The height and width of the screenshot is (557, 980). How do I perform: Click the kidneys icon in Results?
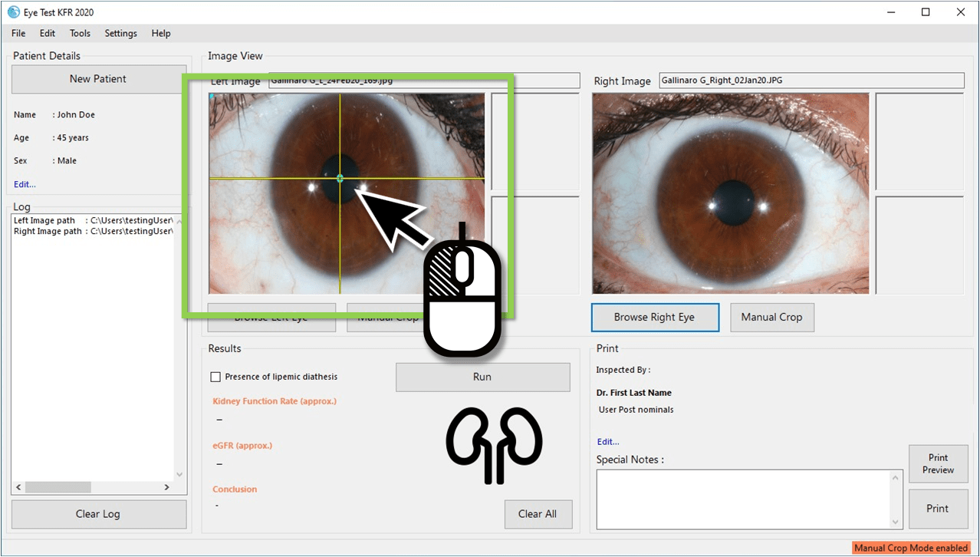point(495,447)
